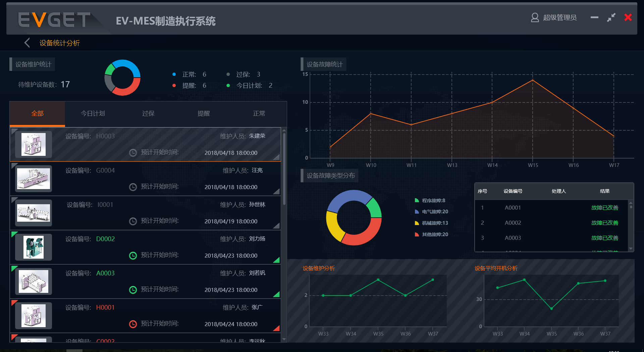Viewport: 644px width, 352px height.
Task: Click the green corner flag on the A0003 item
Action: pos(14,269)
